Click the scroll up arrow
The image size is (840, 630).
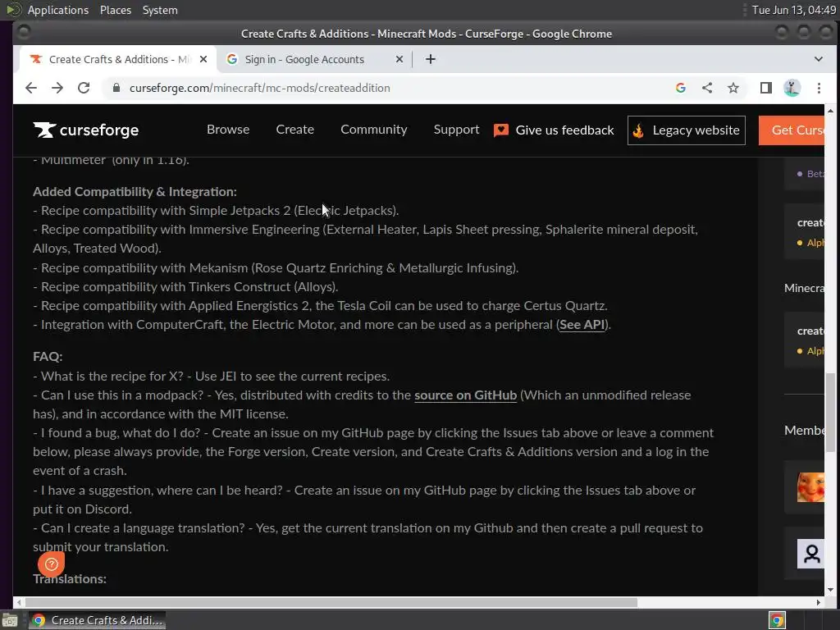(830, 111)
